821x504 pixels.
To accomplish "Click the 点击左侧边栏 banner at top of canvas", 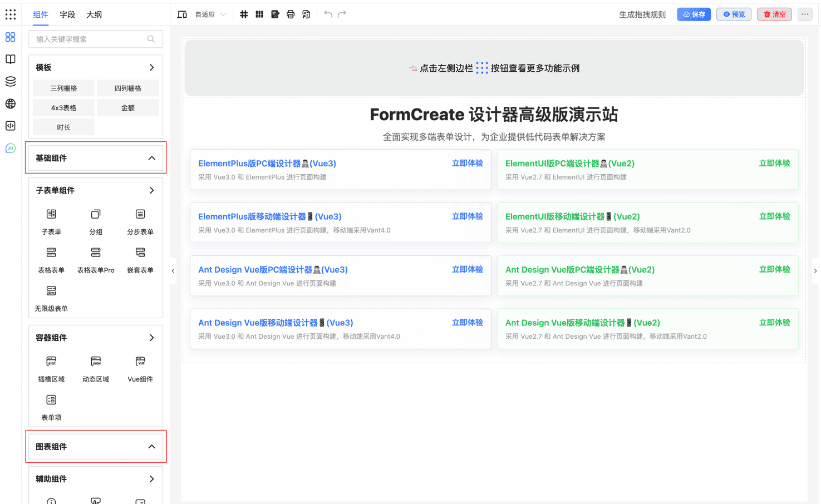I will point(494,68).
